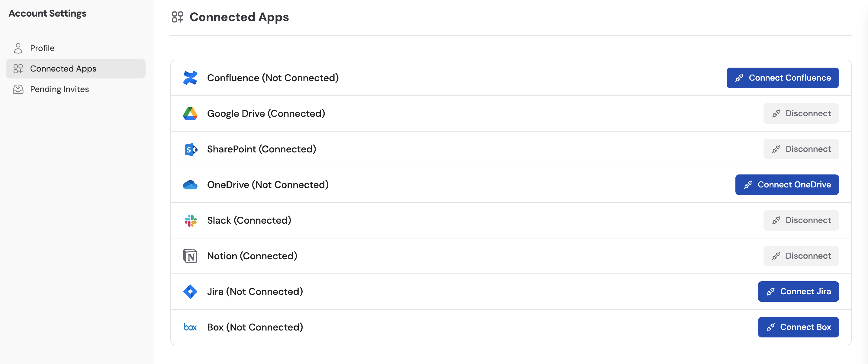The height and width of the screenshot is (364, 868).
Task: Connect OneDrive
Action: tap(786, 184)
